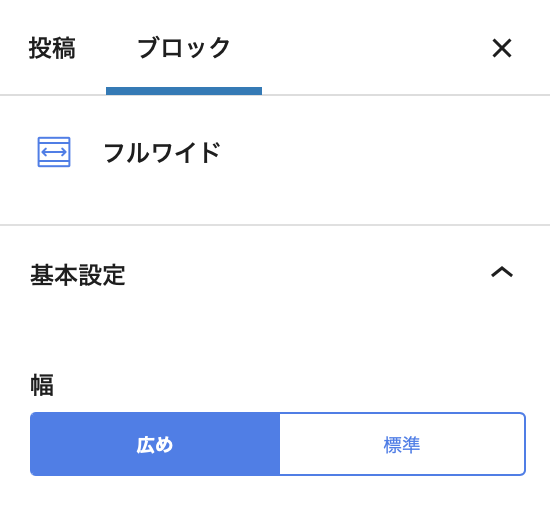Set block width to standard (標準)
Screen dimensions: 550x506
(x=402, y=444)
